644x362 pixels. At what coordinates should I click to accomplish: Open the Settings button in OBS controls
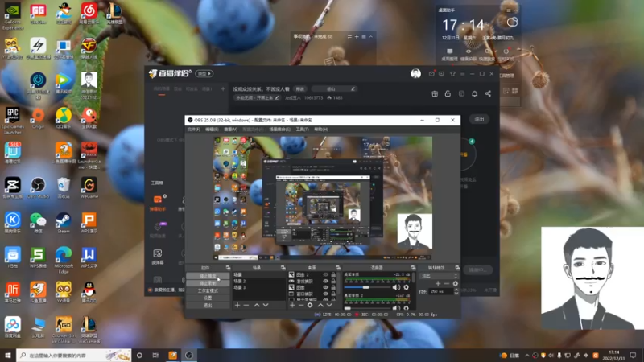(x=208, y=298)
